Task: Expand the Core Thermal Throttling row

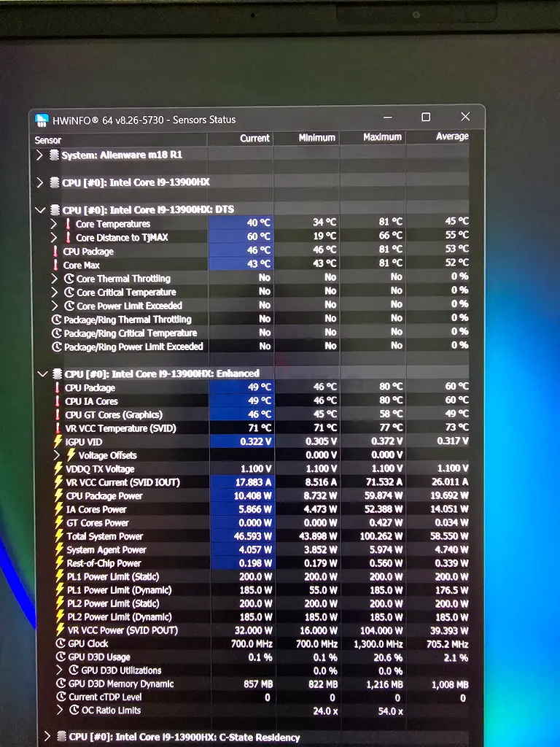Action: coord(54,279)
